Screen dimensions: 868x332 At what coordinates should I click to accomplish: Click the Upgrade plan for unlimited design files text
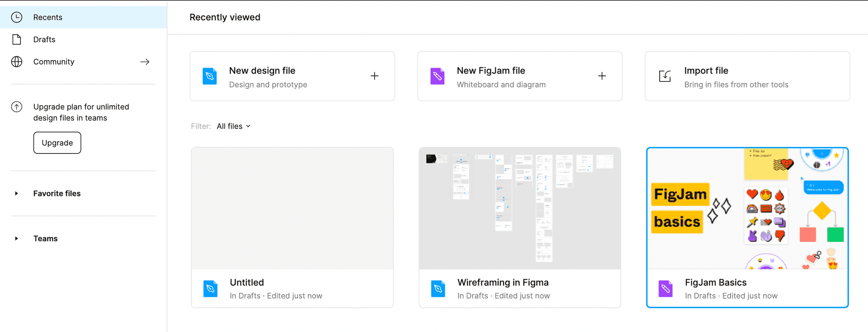coord(81,112)
